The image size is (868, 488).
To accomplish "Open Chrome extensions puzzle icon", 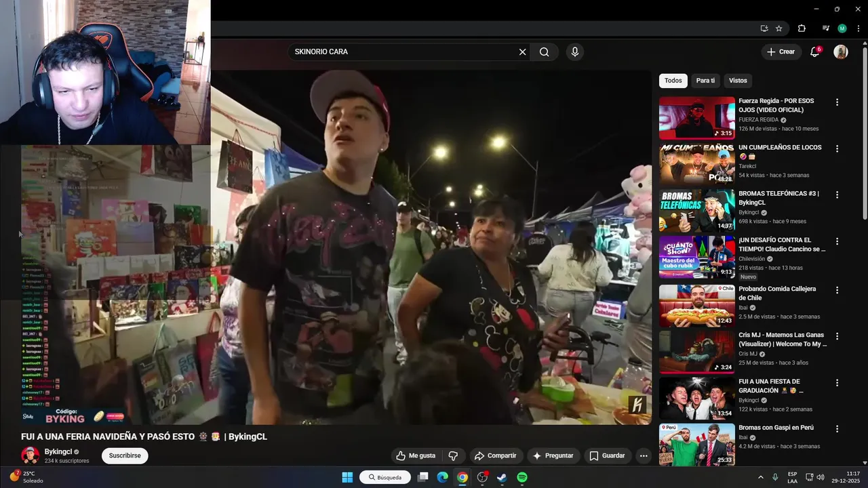I will [802, 28].
